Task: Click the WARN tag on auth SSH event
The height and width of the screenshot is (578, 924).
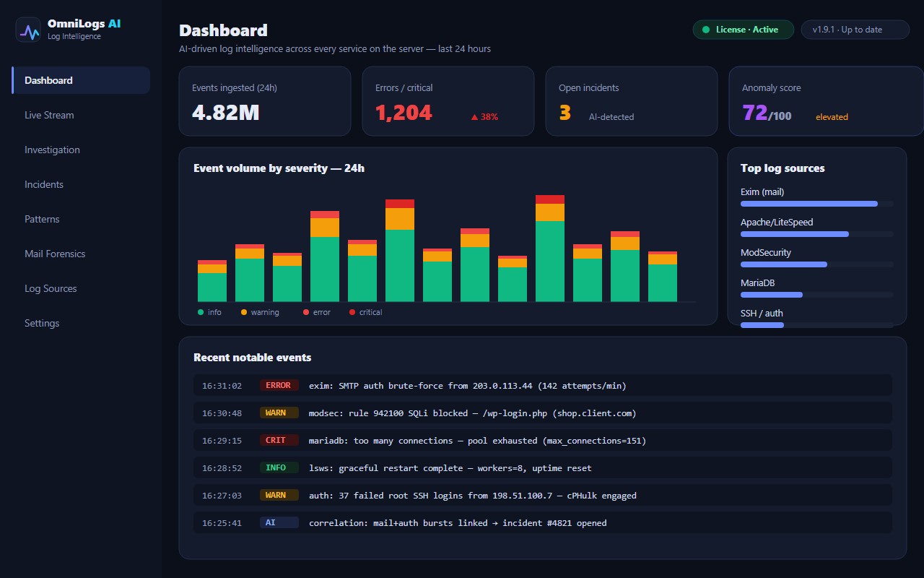Action: (279, 496)
